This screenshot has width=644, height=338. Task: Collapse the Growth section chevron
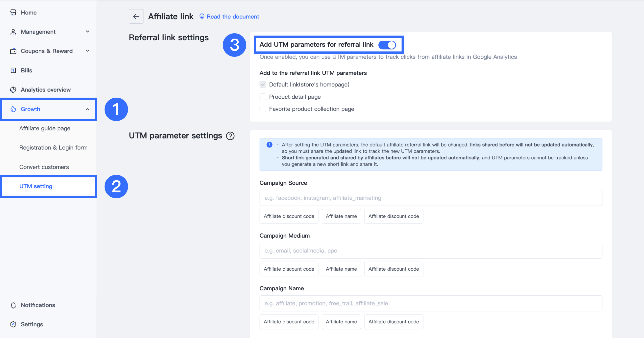coord(88,109)
